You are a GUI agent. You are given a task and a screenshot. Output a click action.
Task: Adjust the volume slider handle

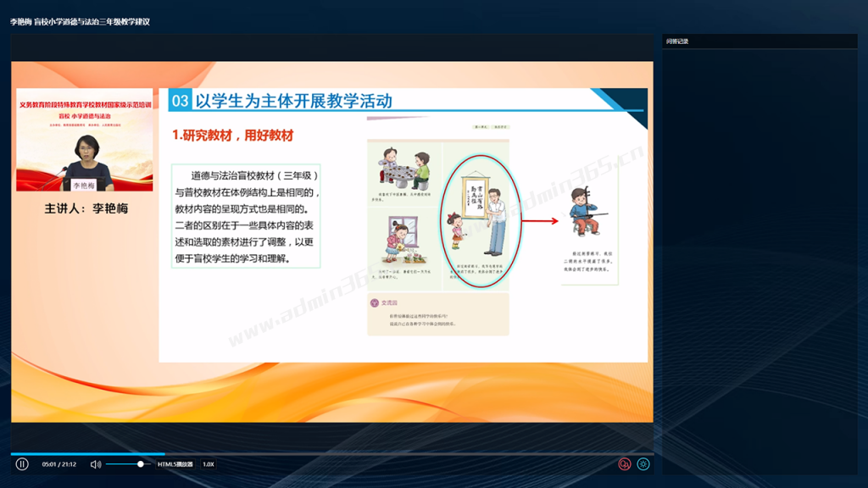[x=141, y=464]
